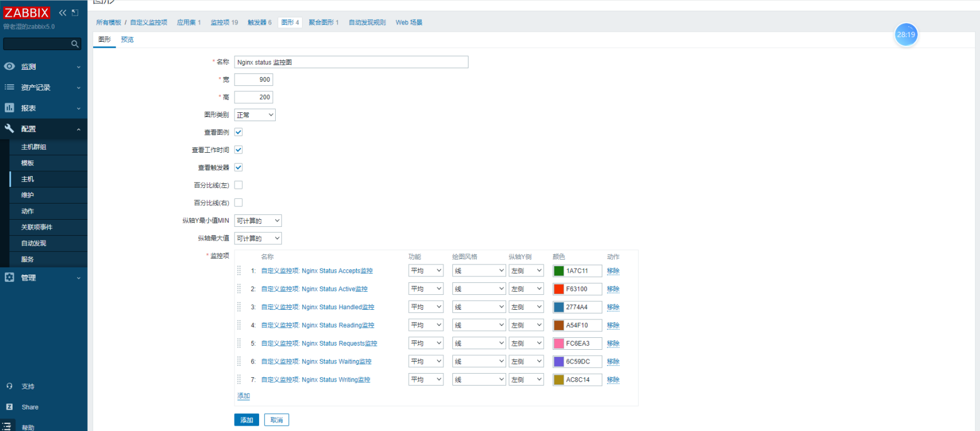Click green 1A7C11 color swatch
Screen dimensions: 980x431
click(x=559, y=271)
